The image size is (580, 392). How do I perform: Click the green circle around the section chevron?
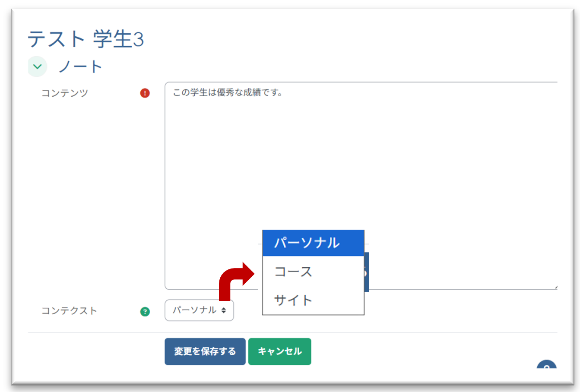(37, 66)
